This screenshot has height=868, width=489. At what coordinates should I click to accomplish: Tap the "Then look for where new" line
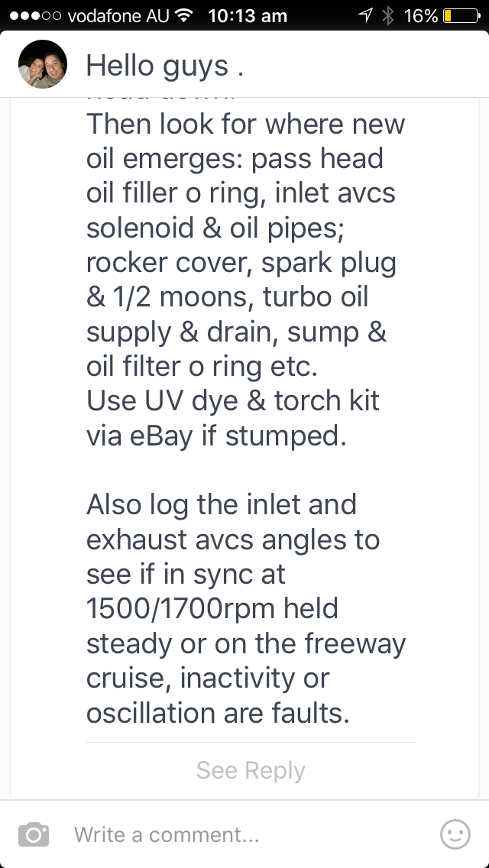pos(245,124)
